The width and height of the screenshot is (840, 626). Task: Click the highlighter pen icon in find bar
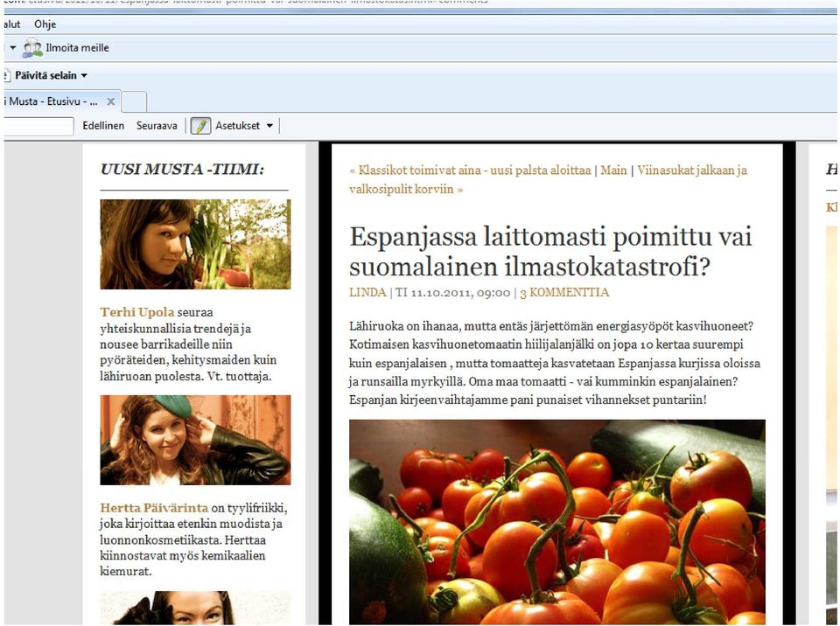point(200,126)
